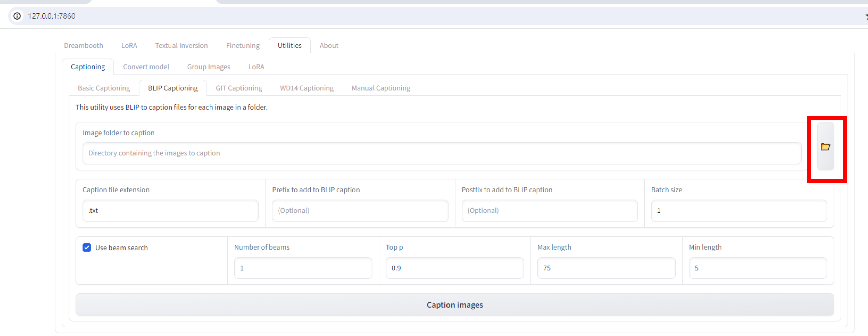868x336 pixels.
Task: Click the 'This utility uses BLIP' description text
Action: [172, 107]
